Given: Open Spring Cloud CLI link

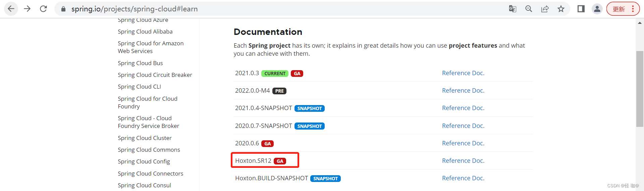Looking at the screenshot, I should (139, 87).
